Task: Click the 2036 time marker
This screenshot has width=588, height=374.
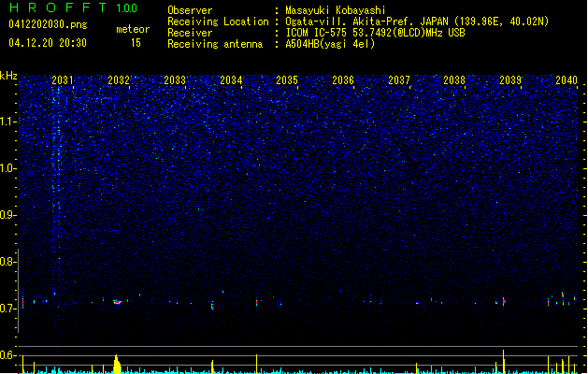Action: (343, 80)
